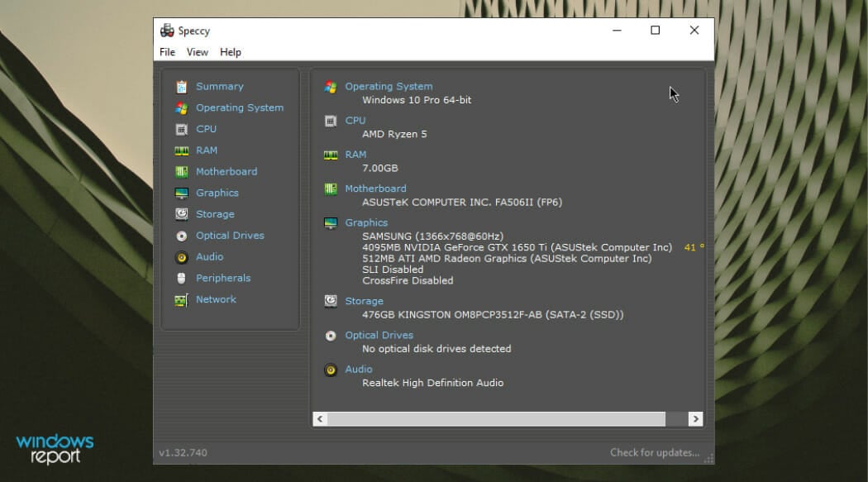The image size is (868, 482).
Task: Select Summary in the sidebar
Action: point(219,86)
